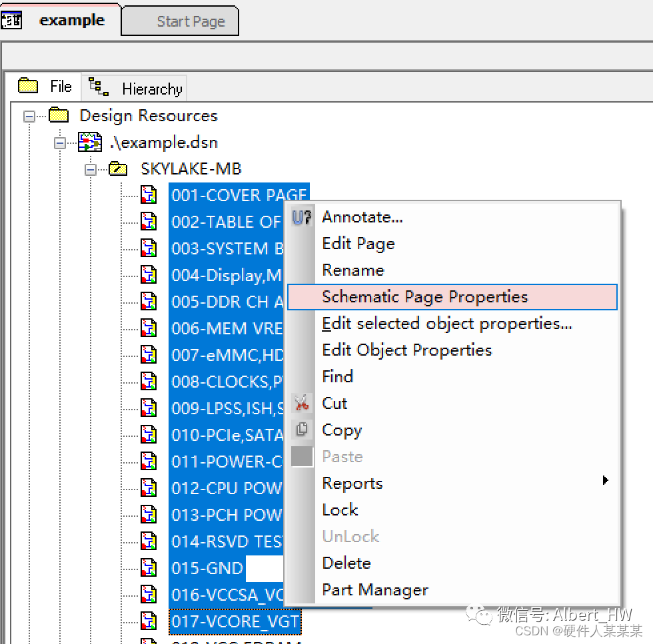Viewport: 653px width, 644px height.
Task: Click the page icon beside 004-Display,M
Action: (x=149, y=275)
